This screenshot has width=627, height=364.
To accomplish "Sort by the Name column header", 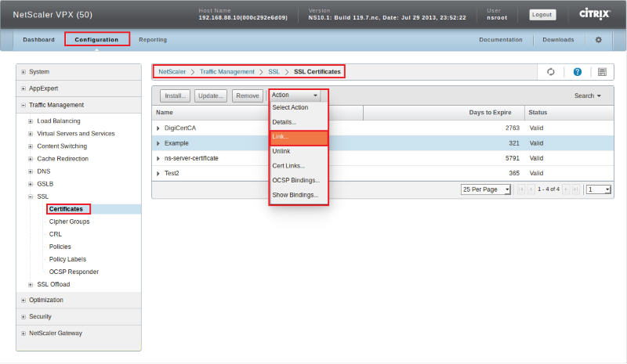I will (x=165, y=113).
